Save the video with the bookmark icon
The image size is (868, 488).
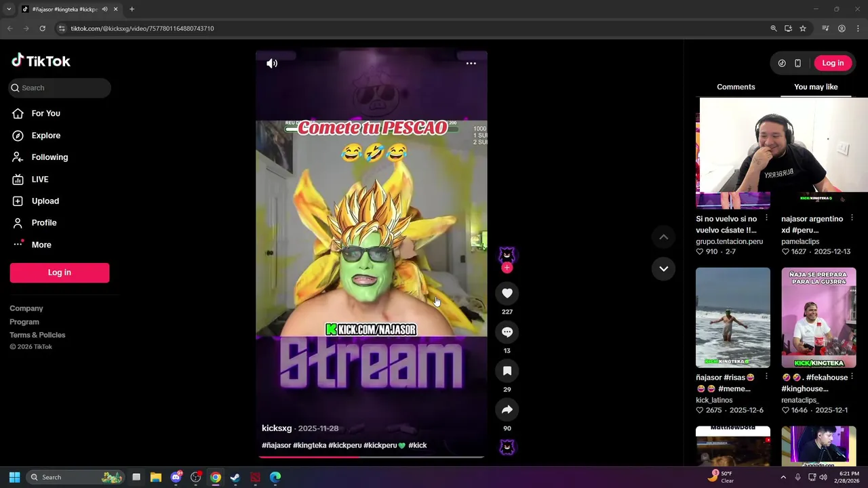tap(507, 371)
